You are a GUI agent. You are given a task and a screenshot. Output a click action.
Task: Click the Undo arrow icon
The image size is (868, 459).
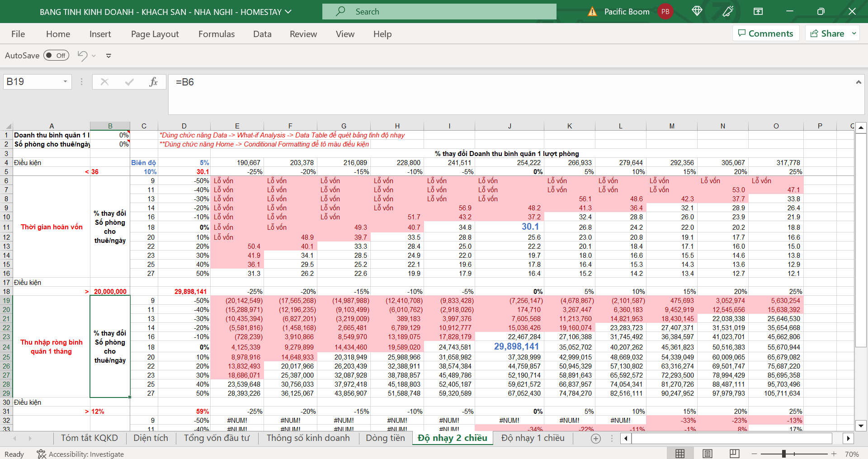[82, 56]
